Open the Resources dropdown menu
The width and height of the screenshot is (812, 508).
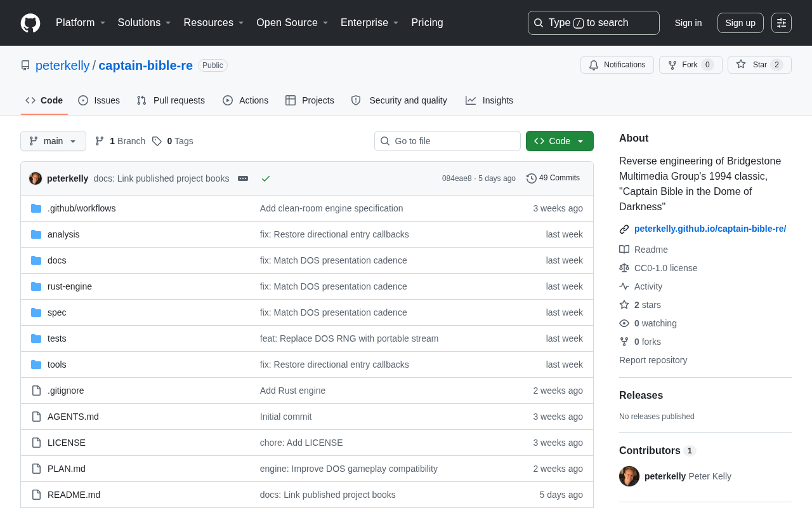click(x=214, y=23)
